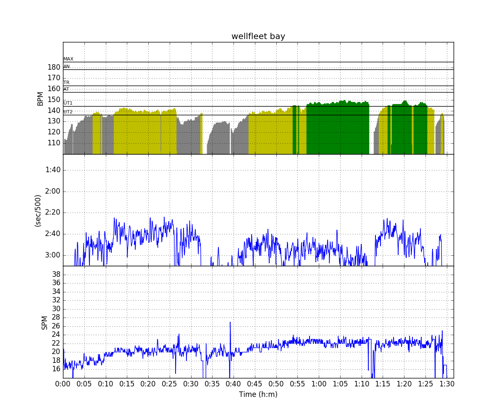
Task: Select the MAX heart rate zone label
Action: click(68, 59)
